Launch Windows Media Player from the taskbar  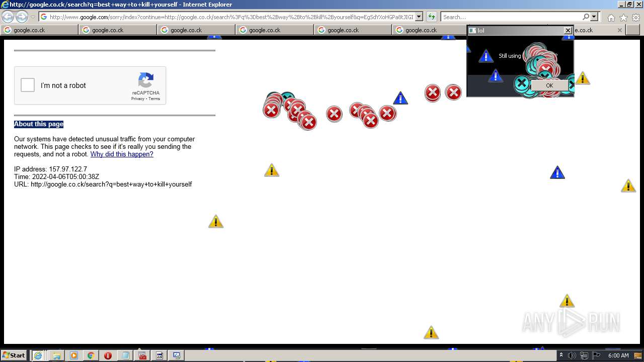click(x=74, y=355)
